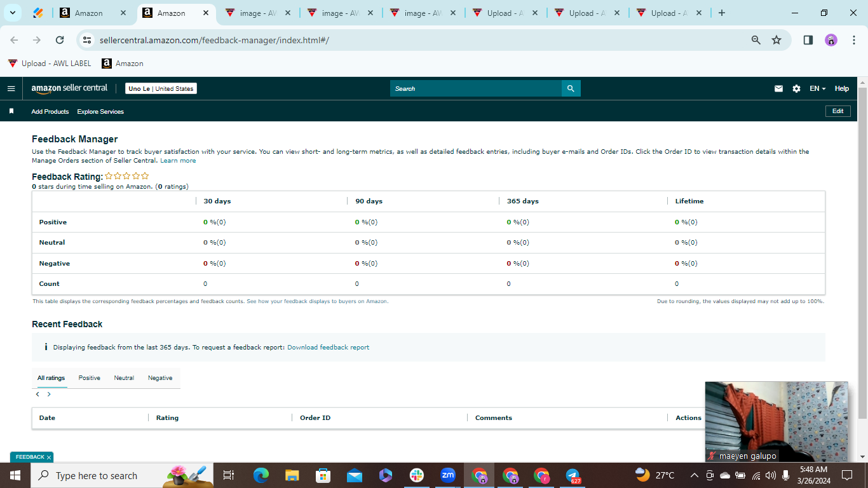Click the bookmark flag icon

tap(11, 111)
